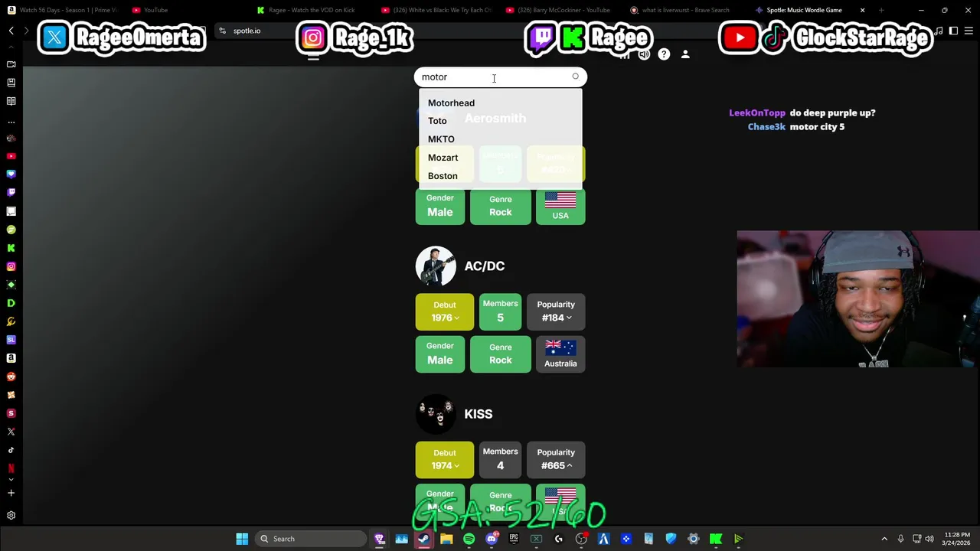
Task: Open Kick from the browser sidebar
Action: coord(11,248)
